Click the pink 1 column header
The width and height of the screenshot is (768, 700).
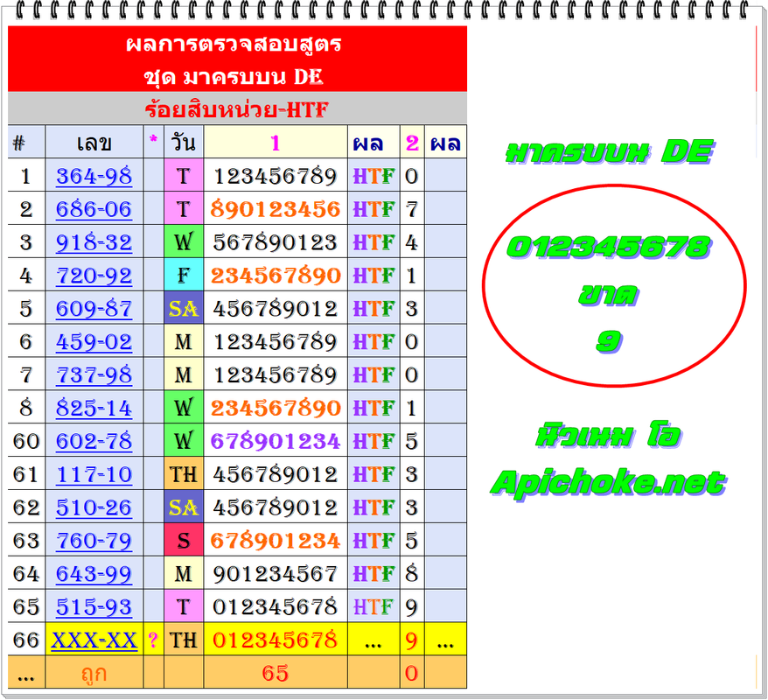tap(276, 143)
